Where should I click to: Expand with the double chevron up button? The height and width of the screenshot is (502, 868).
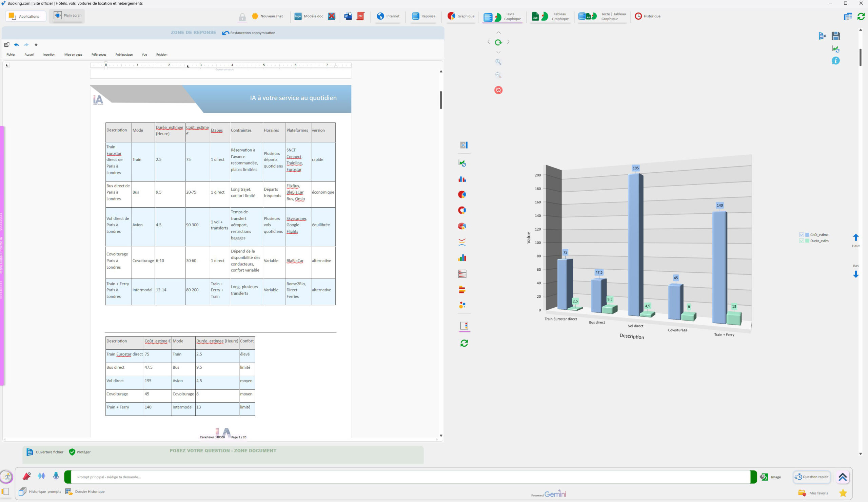(842, 477)
